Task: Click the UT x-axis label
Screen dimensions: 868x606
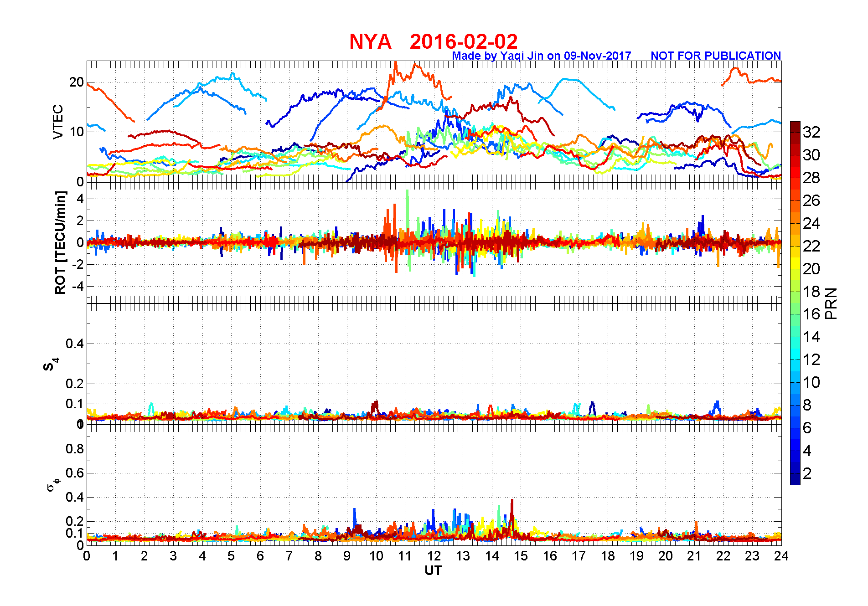Action: [x=433, y=570]
